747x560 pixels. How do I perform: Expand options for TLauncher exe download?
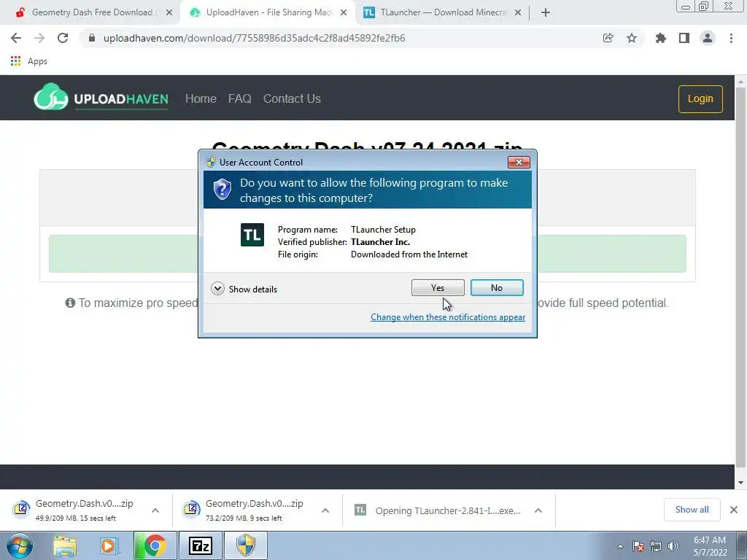click(538, 510)
